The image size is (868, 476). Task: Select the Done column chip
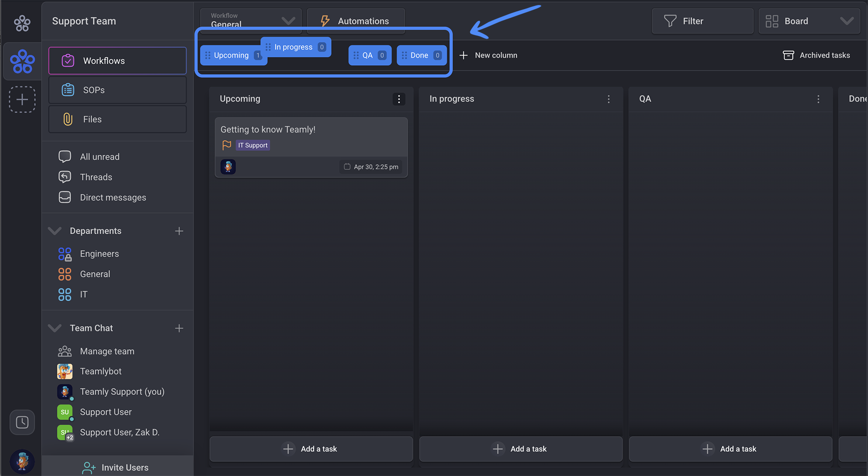[x=422, y=55]
